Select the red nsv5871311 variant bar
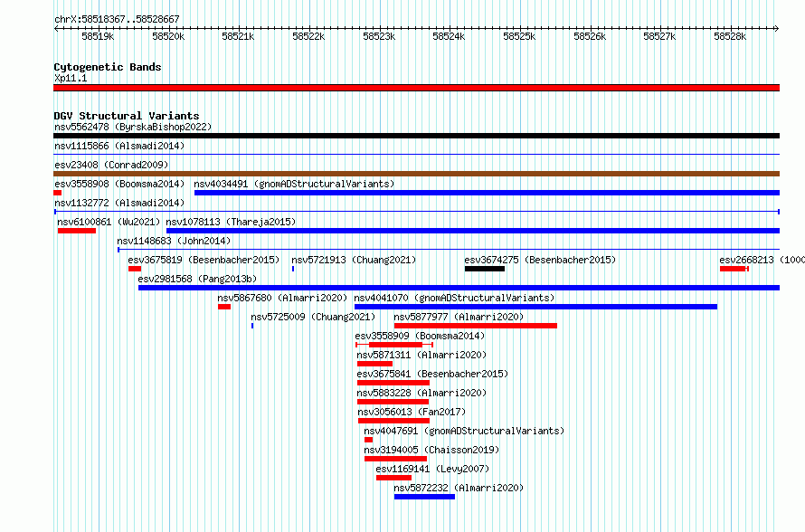This screenshot has width=805, height=532. pyautogui.click(x=374, y=364)
